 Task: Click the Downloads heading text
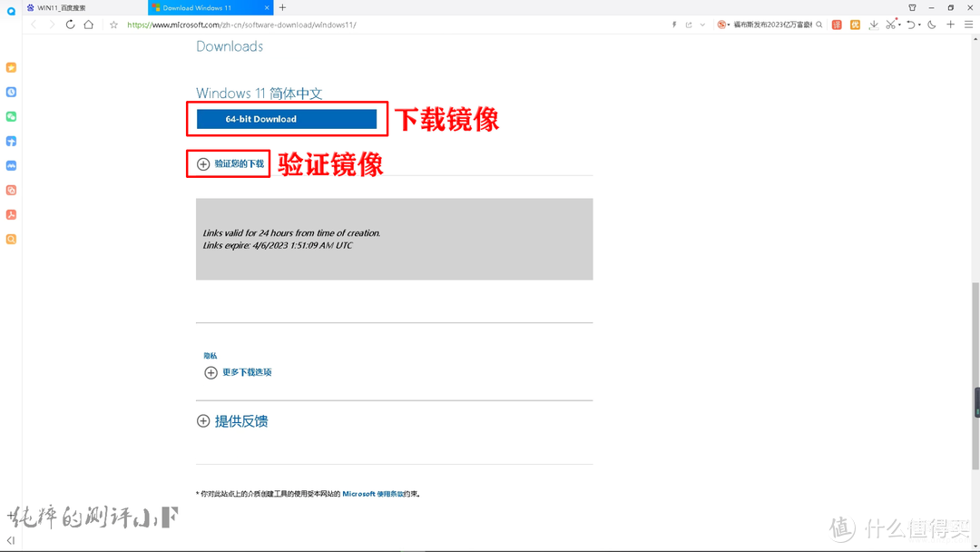[230, 46]
